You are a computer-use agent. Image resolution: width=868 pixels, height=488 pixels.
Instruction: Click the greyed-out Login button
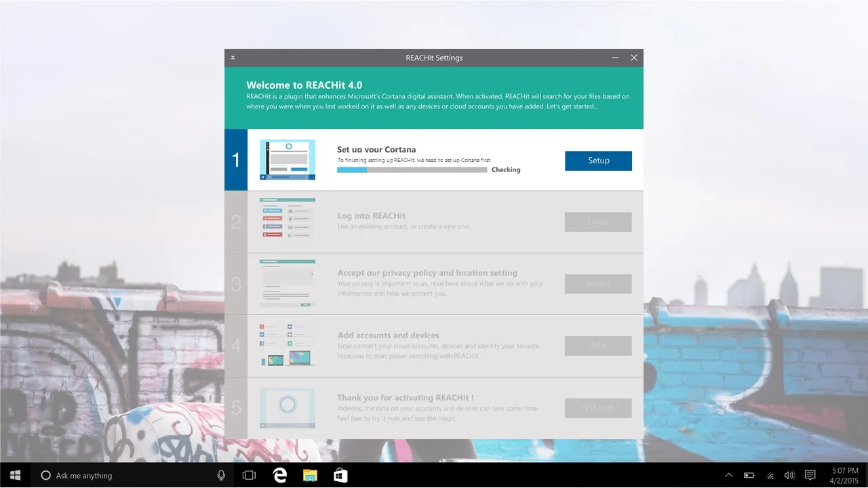[598, 222]
